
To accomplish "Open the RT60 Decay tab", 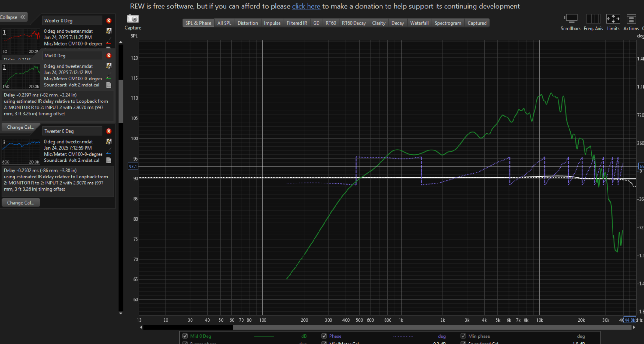I will (x=354, y=23).
